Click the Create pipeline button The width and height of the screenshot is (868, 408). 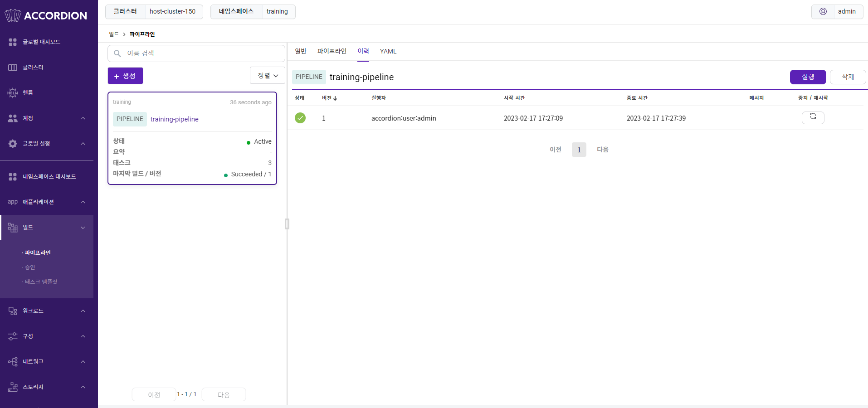coord(125,76)
